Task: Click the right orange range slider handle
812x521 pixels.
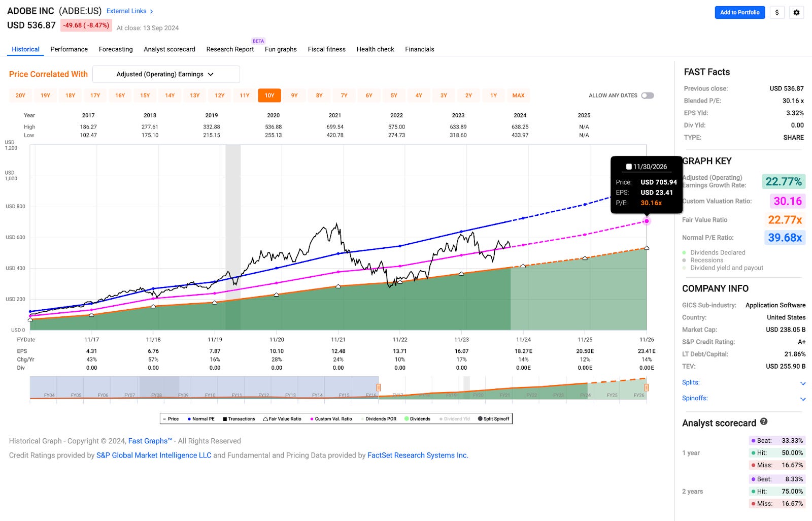Action: [x=646, y=387]
